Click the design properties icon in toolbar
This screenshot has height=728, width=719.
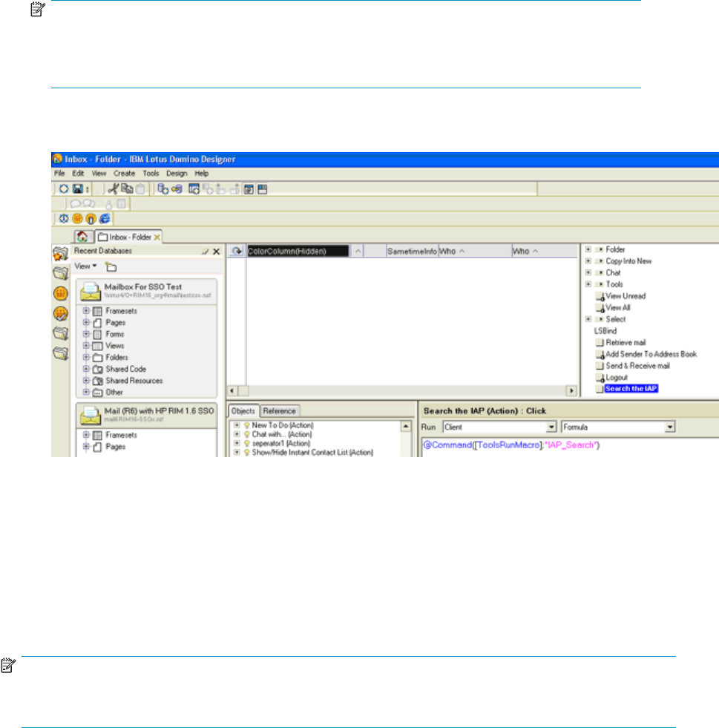249,189
